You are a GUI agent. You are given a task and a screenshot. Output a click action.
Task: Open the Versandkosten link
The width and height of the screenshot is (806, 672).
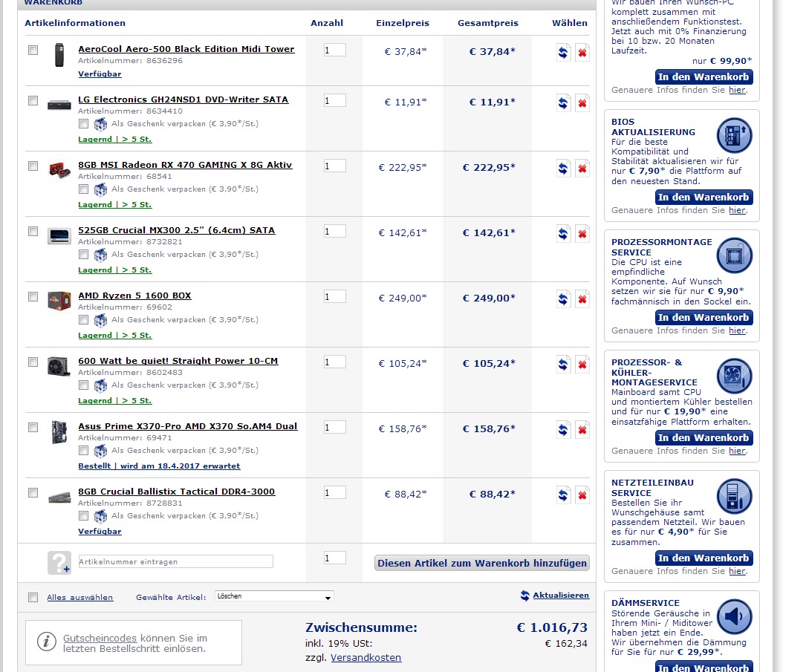[x=366, y=658]
